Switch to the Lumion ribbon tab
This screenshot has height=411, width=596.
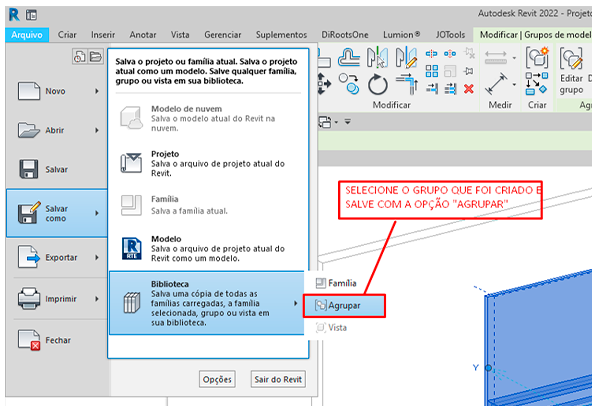tap(401, 35)
